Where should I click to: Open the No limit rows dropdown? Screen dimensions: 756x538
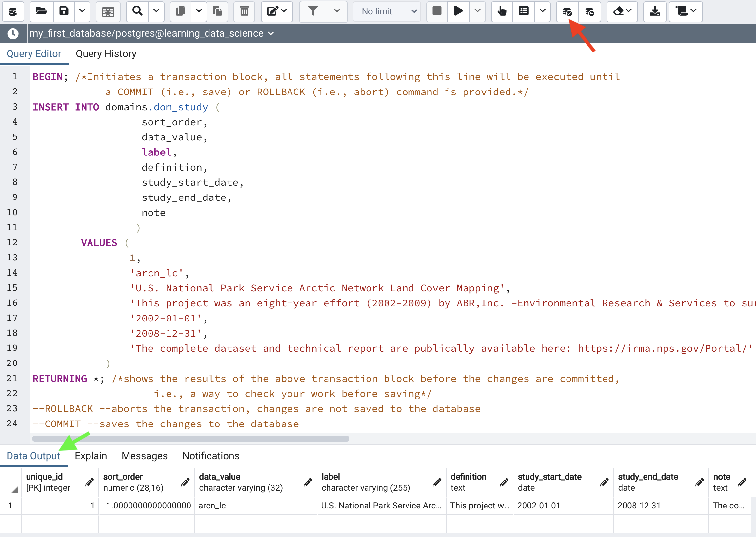pyautogui.click(x=387, y=11)
